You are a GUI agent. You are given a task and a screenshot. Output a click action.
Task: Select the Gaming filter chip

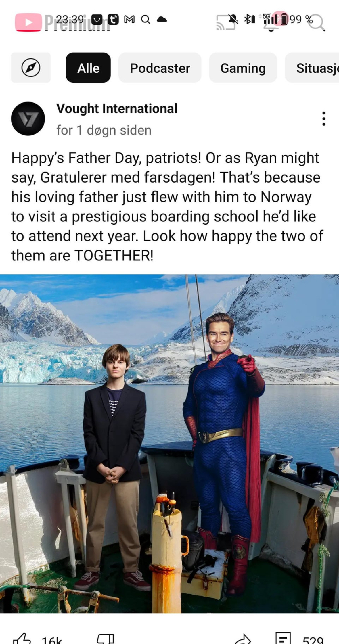(243, 68)
